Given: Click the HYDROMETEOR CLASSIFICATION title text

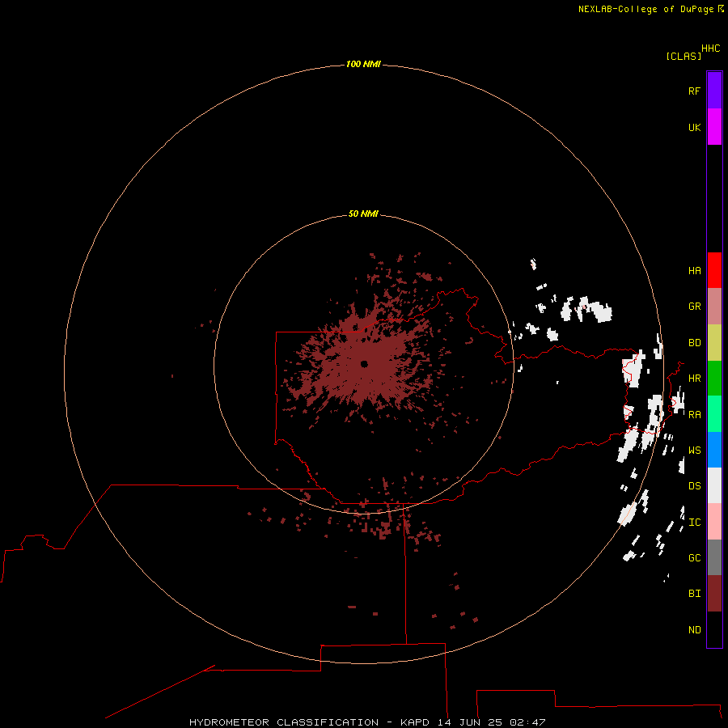Looking at the screenshot, I should point(284,722).
